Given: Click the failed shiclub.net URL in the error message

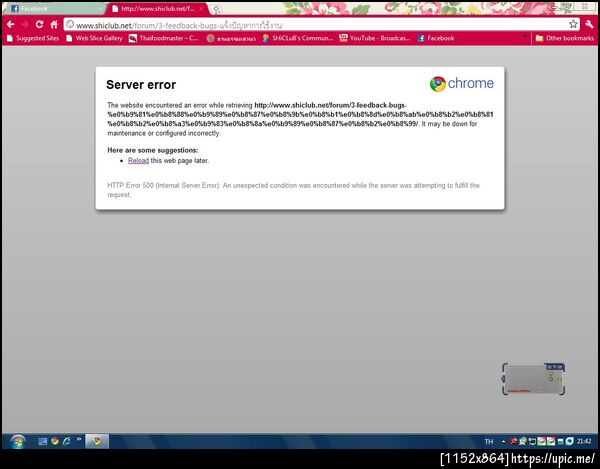Looking at the screenshot, I should click(x=300, y=114).
